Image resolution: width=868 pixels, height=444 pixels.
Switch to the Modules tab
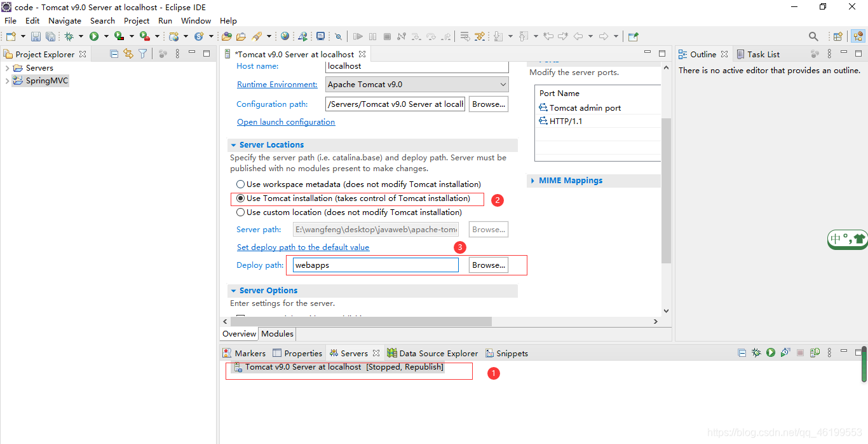click(x=278, y=333)
